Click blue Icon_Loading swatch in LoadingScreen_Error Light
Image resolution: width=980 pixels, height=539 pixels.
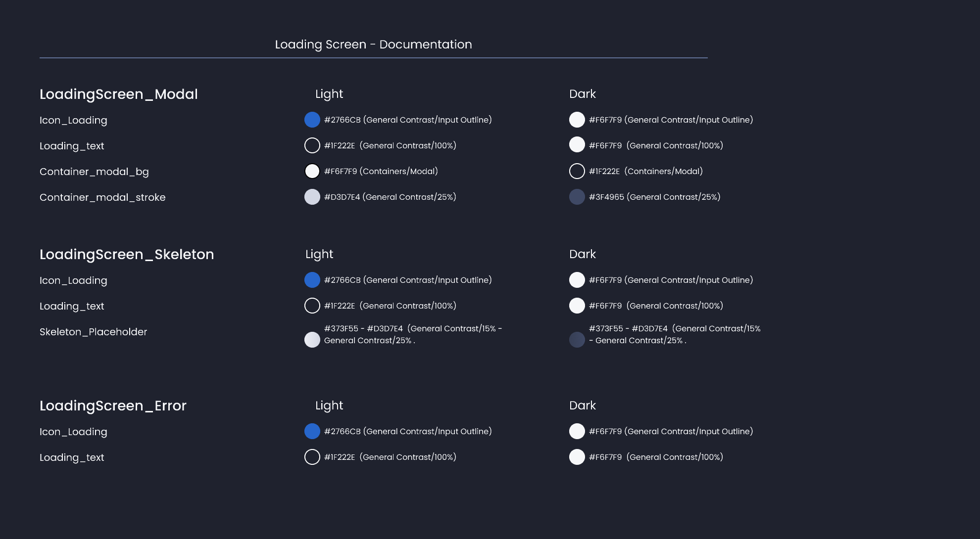[312, 431]
